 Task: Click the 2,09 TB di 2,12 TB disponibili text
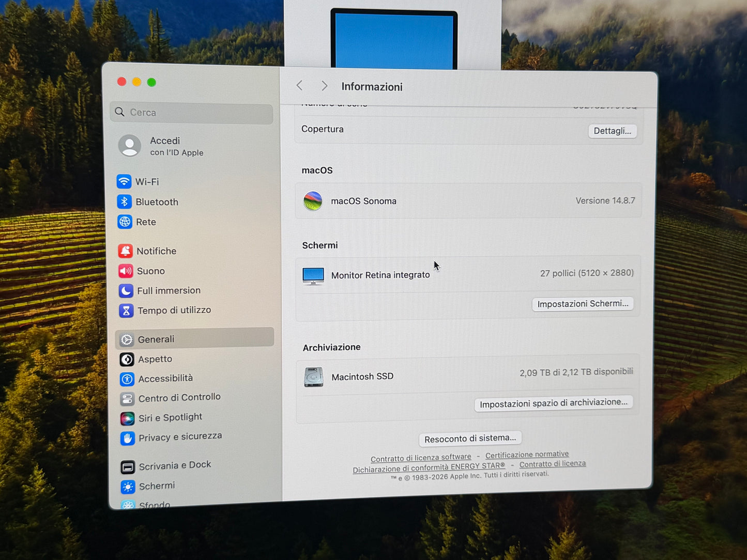(576, 372)
